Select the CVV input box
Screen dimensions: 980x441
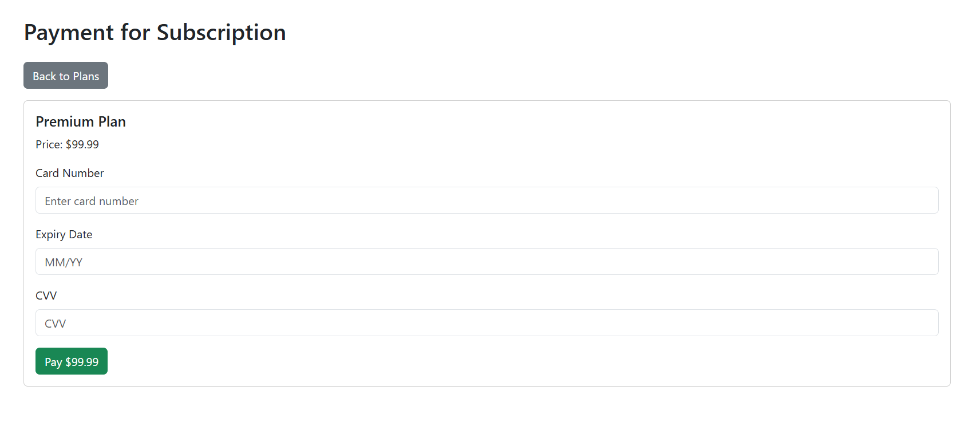click(487, 323)
